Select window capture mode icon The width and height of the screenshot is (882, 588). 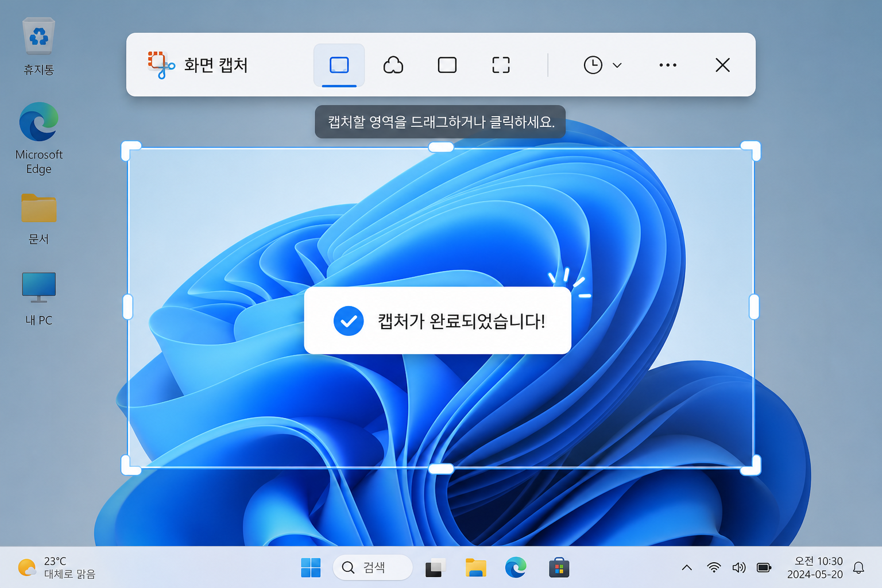[x=447, y=65]
